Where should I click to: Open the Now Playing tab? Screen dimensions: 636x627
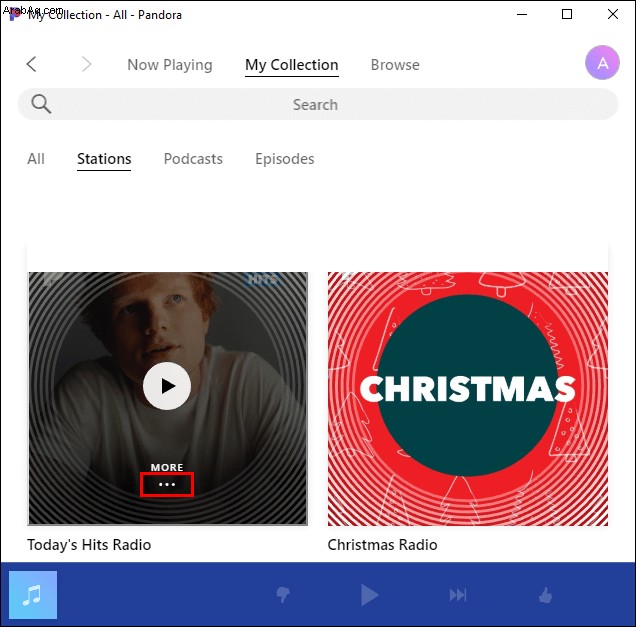[170, 65]
